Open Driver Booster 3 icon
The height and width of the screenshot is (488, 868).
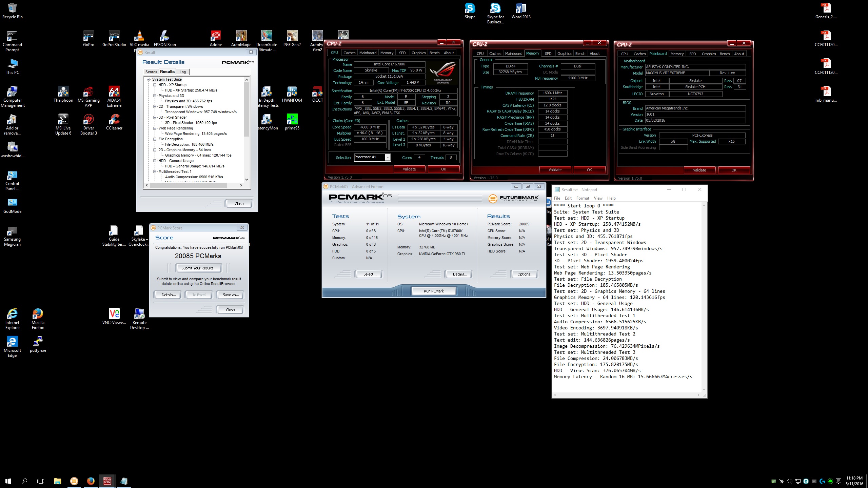[88, 124]
